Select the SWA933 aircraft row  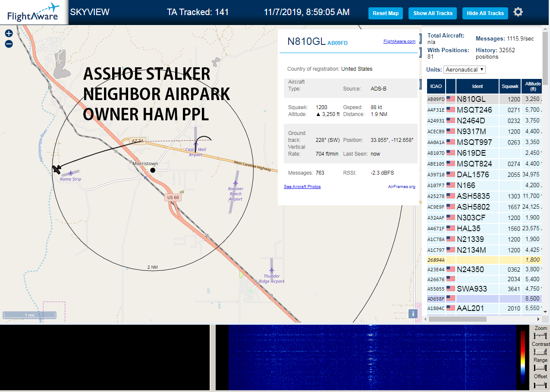click(484, 289)
